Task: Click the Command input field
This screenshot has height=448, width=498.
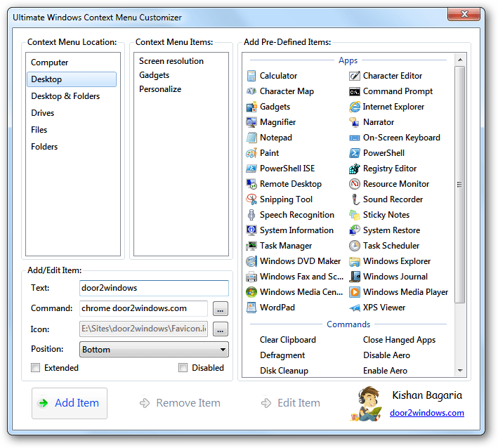Action: point(143,309)
